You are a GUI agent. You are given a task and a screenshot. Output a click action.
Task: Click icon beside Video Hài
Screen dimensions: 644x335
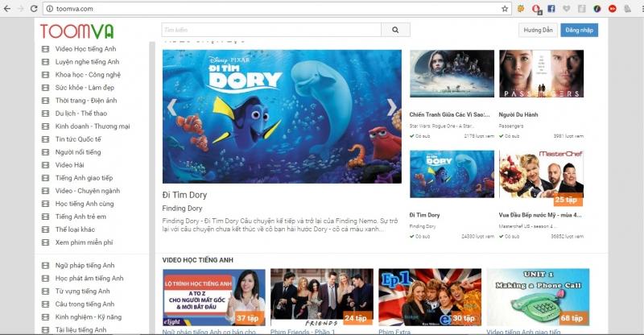[45, 165]
